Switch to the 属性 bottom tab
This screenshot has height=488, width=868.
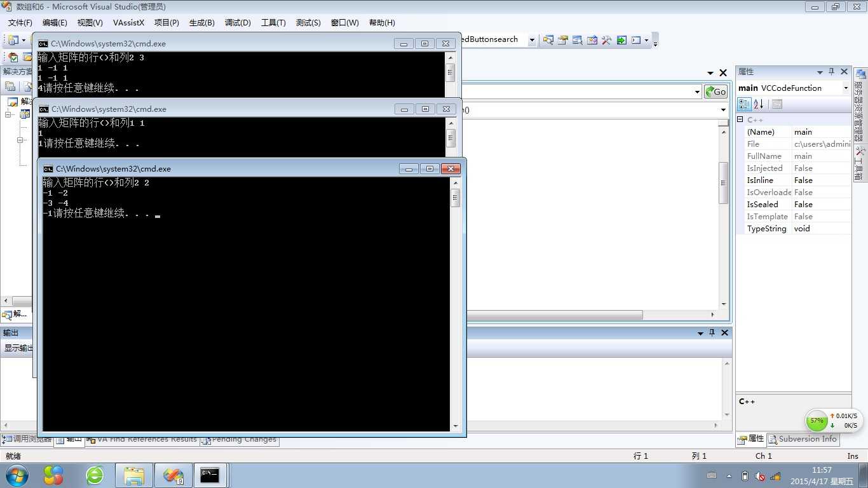[751, 439]
